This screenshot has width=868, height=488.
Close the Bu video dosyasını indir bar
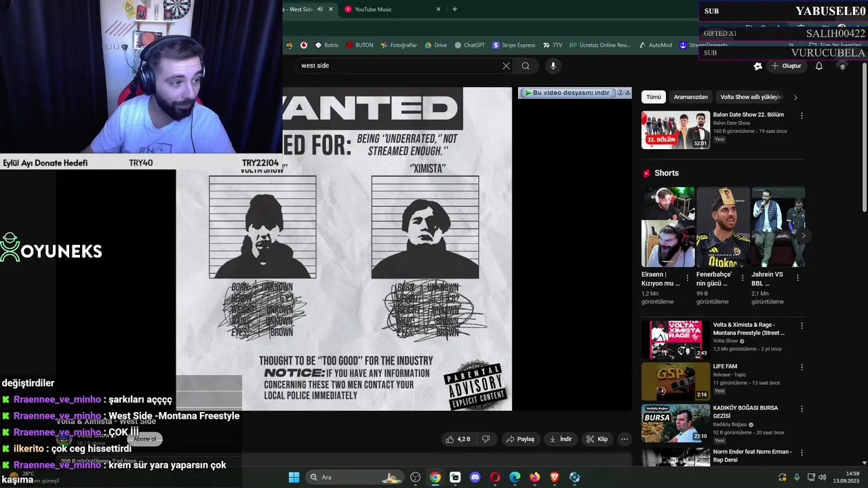pos(628,93)
